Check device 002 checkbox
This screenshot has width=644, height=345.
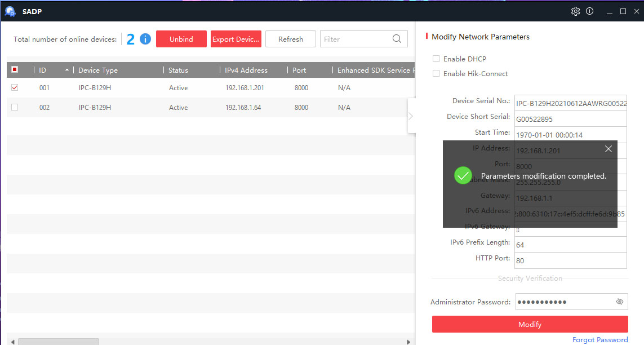pos(15,107)
